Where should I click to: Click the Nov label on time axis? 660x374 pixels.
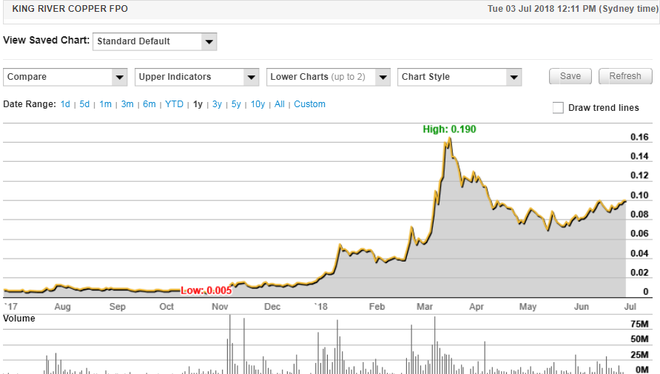tap(220, 307)
